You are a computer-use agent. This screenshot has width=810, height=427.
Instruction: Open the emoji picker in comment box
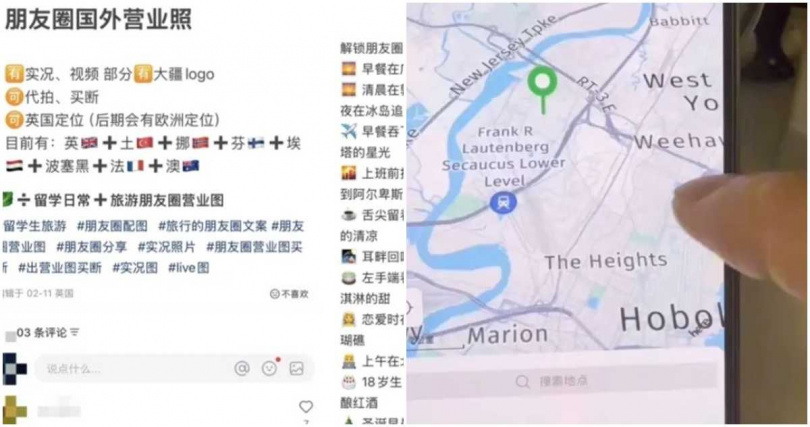click(269, 368)
